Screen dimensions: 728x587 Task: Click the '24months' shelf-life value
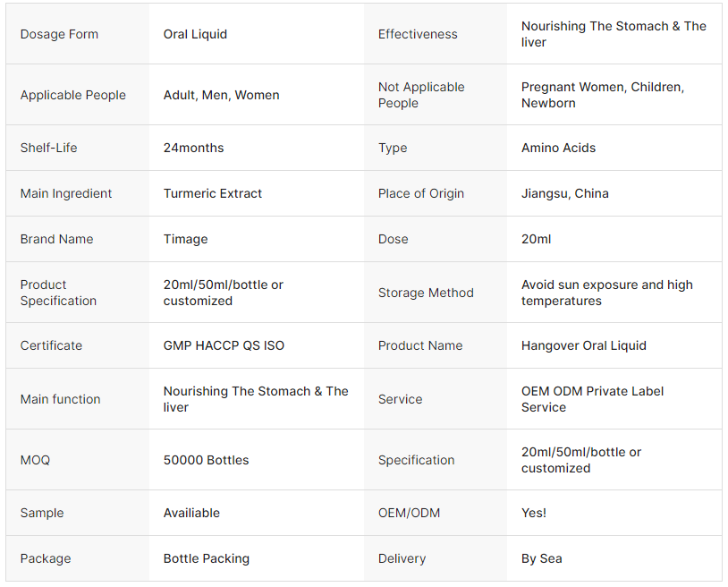tap(193, 148)
